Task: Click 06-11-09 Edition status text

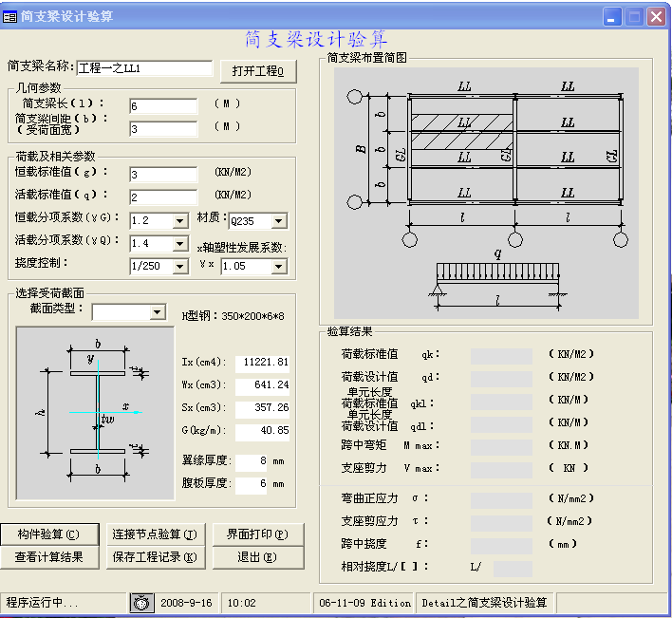Action: (x=364, y=603)
